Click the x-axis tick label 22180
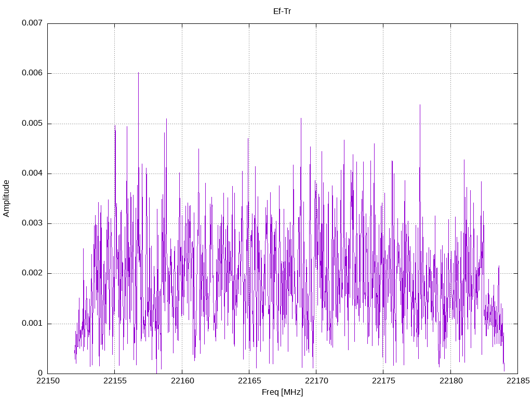 (451, 381)
